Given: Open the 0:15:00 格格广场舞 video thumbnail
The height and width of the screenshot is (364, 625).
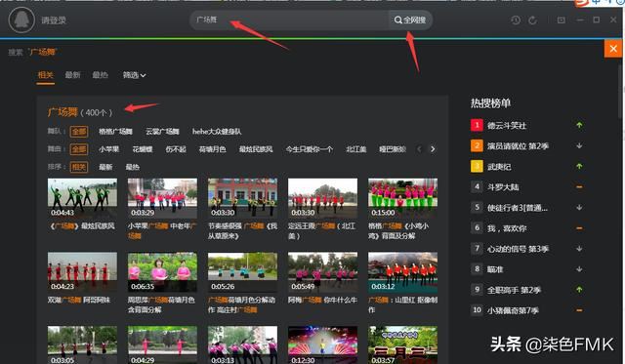Looking at the screenshot, I should (403, 198).
